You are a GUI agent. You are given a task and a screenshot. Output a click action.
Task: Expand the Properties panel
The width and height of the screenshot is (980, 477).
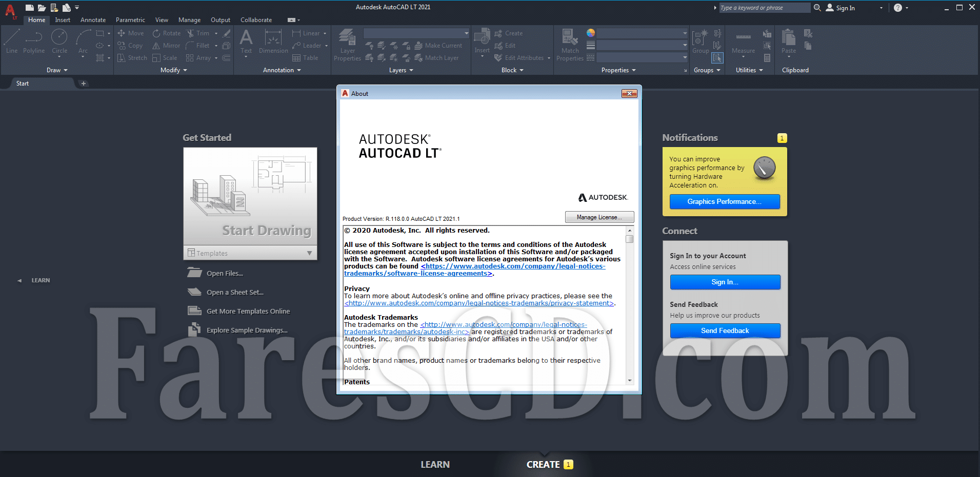pos(618,70)
